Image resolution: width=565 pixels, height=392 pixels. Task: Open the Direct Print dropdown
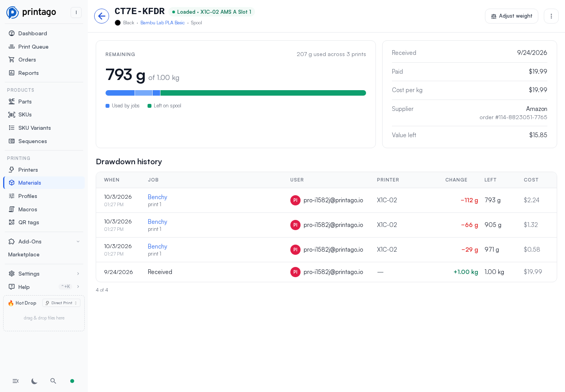(61, 303)
